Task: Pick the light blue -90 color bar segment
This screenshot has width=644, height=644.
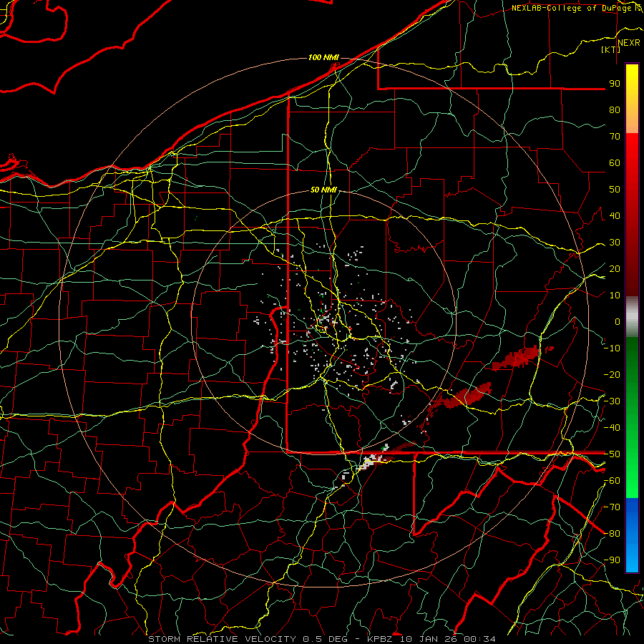Action: coord(632,560)
